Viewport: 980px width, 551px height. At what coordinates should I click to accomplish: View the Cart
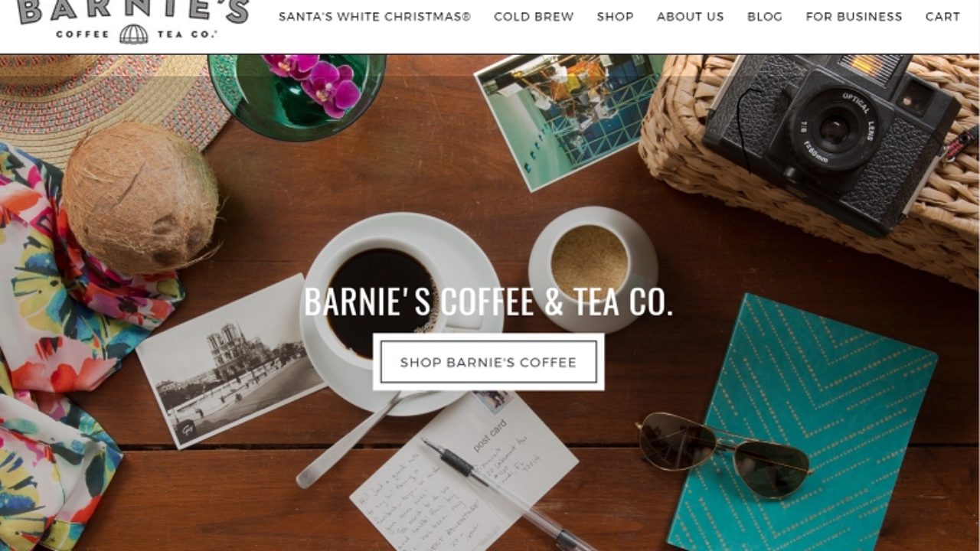(942, 16)
